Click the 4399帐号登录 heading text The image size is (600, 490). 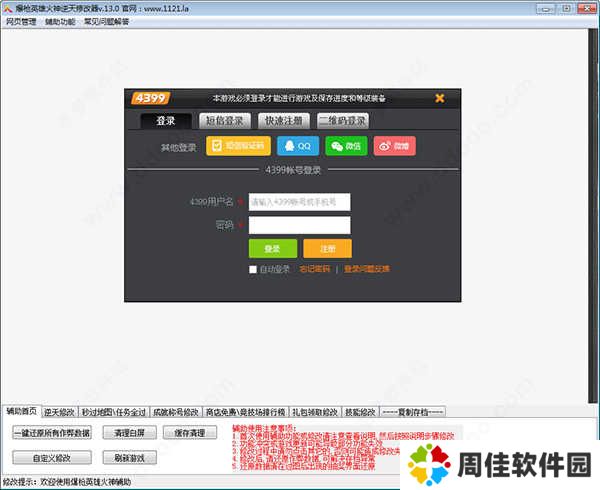click(x=293, y=170)
